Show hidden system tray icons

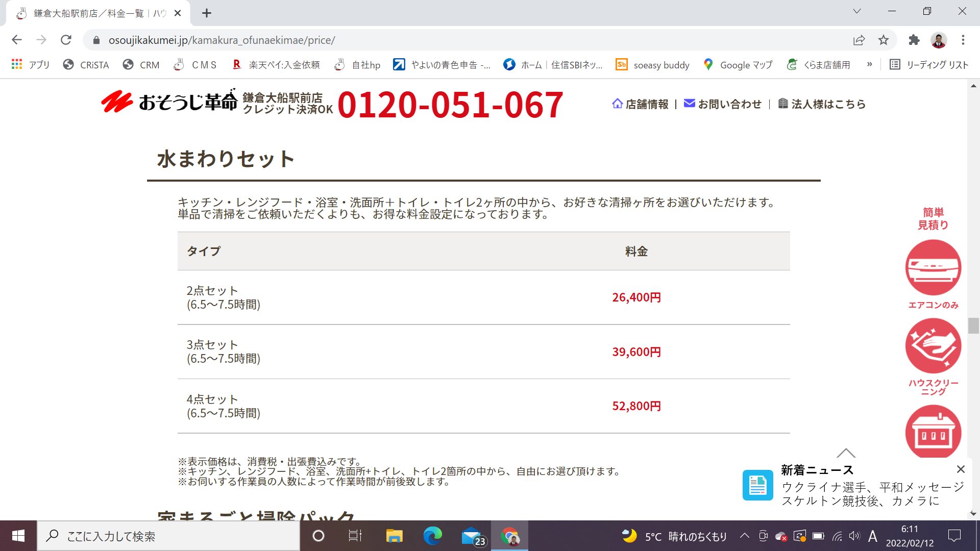pos(745,536)
